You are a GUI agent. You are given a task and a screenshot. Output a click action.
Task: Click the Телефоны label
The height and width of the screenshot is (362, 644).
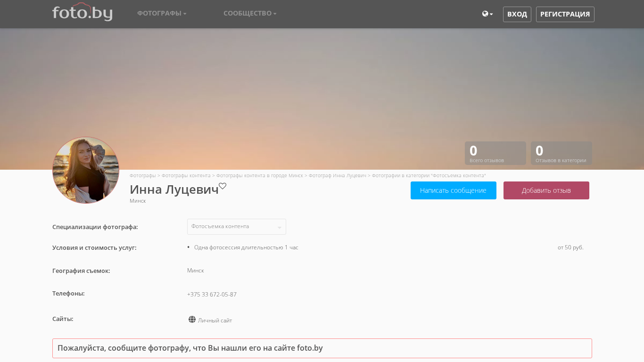pyautogui.click(x=68, y=293)
